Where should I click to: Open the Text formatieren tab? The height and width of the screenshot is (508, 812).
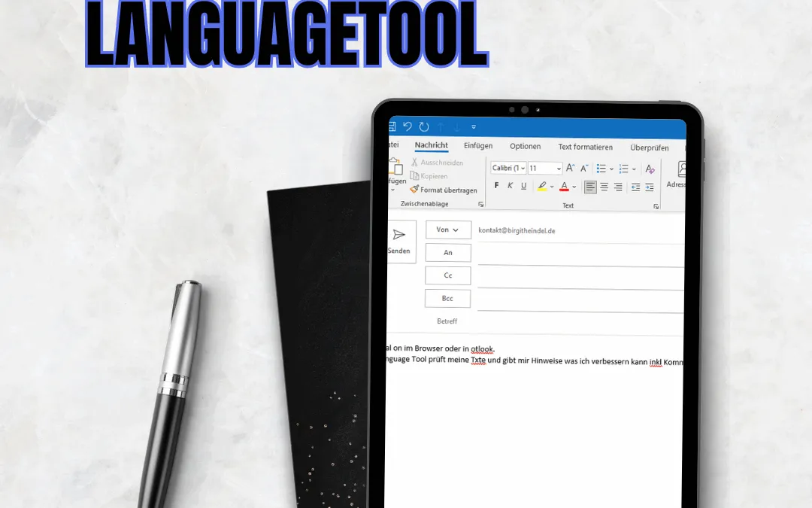pos(585,148)
